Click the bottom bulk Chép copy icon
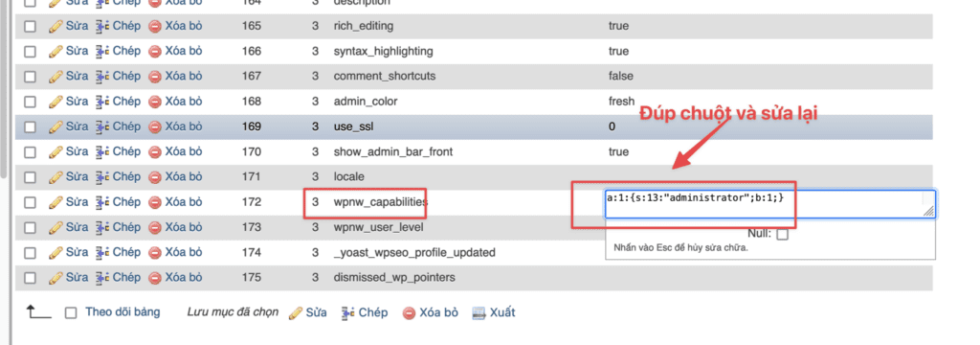 [x=348, y=313]
